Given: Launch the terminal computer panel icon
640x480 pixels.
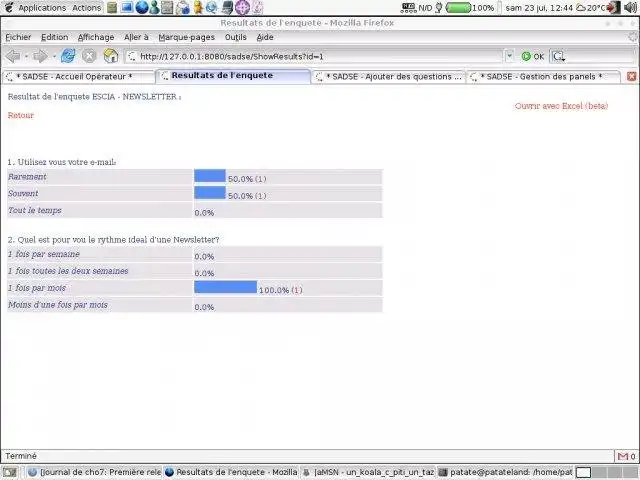Looking at the screenshot, I should click(x=228, y=7).
